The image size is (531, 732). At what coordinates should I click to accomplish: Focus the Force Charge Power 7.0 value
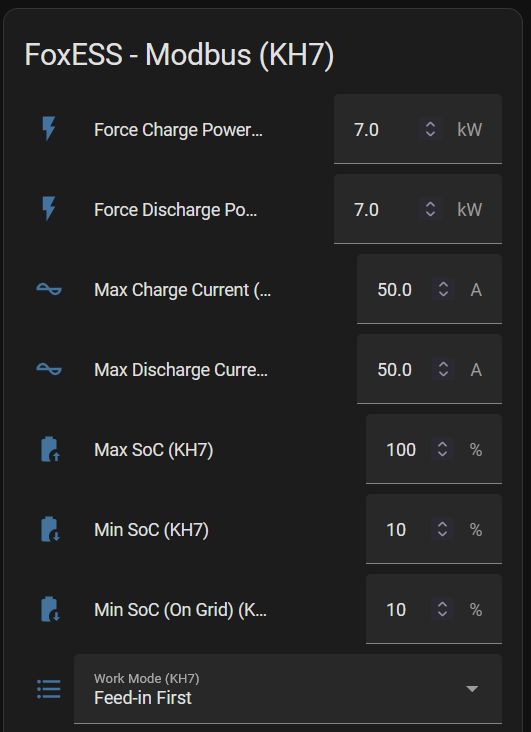coord(367,130)
